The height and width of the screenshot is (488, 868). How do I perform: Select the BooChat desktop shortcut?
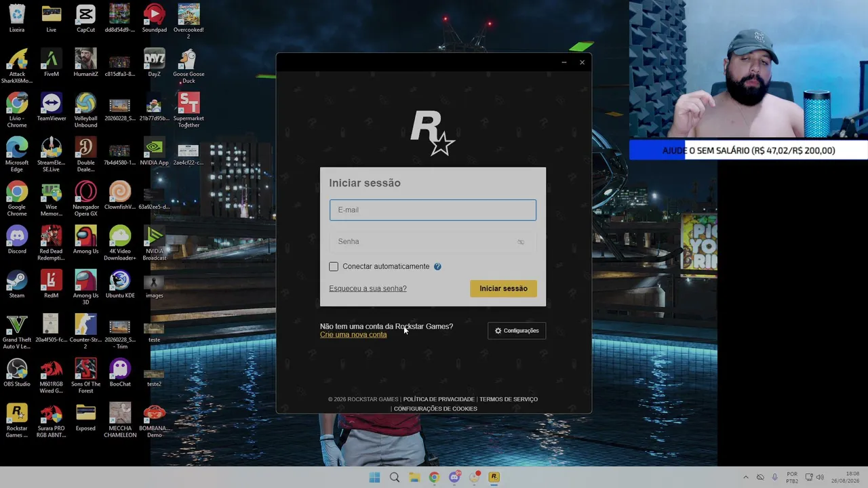coord(120,372)
